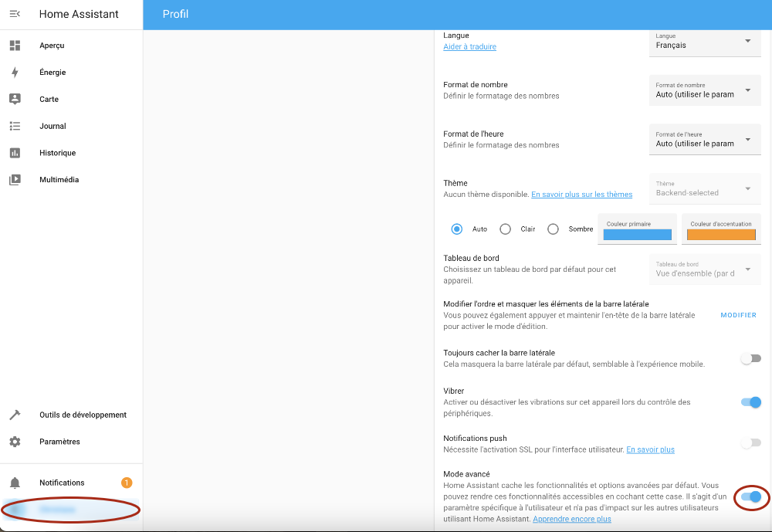Pick the blue Couleur primaire swatch

point(637,235)
